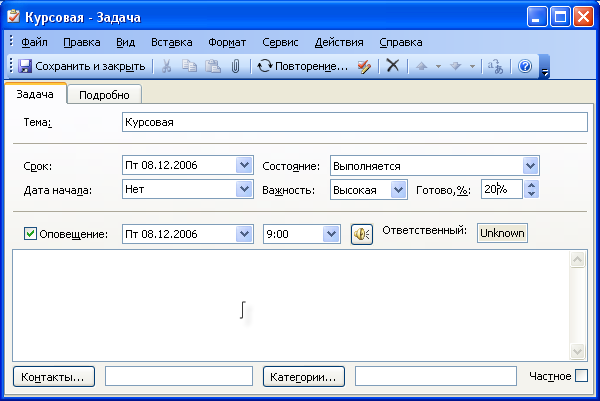Click the Unknown owner field
This screenshot has height=401, width=600.
[x=502, y=233]
